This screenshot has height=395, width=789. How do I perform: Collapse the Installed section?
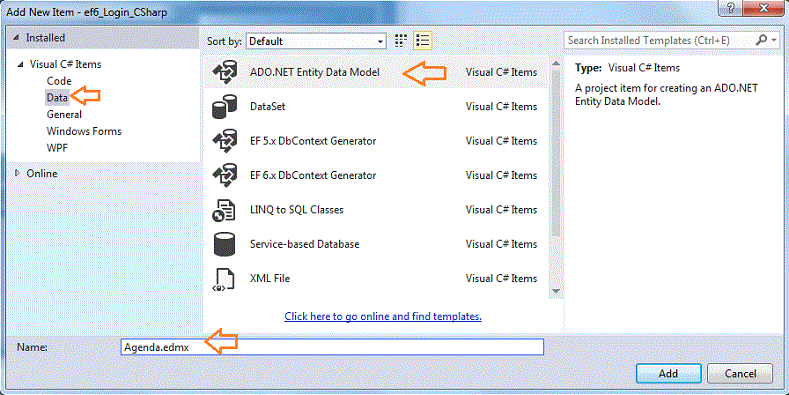tap(17, 38)
